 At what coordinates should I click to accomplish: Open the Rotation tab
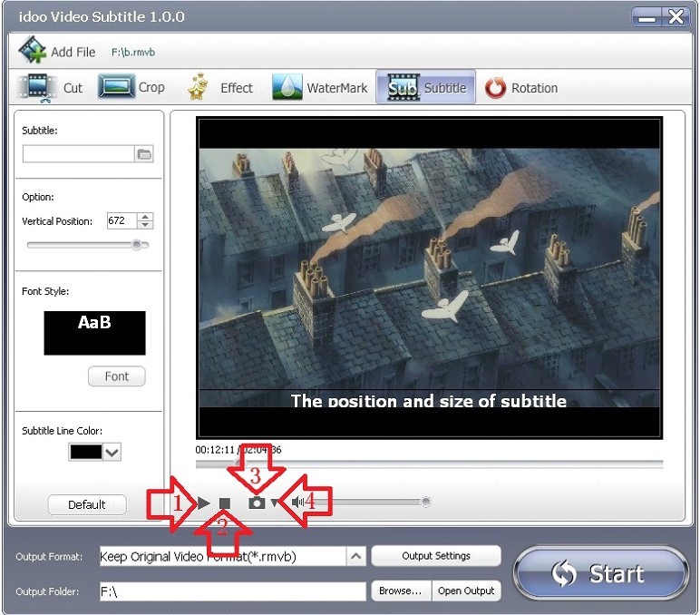pyautogui.click(x=521, y=88)
